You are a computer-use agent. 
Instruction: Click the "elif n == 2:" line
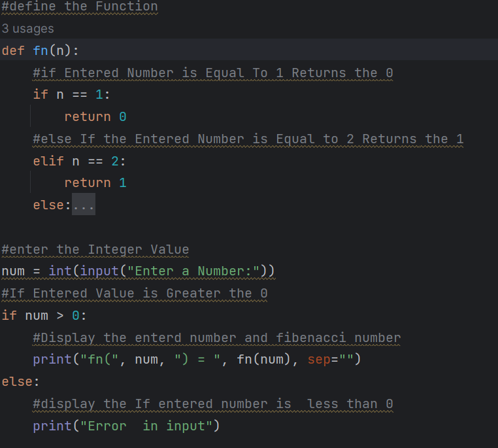[x=79, y=161]
